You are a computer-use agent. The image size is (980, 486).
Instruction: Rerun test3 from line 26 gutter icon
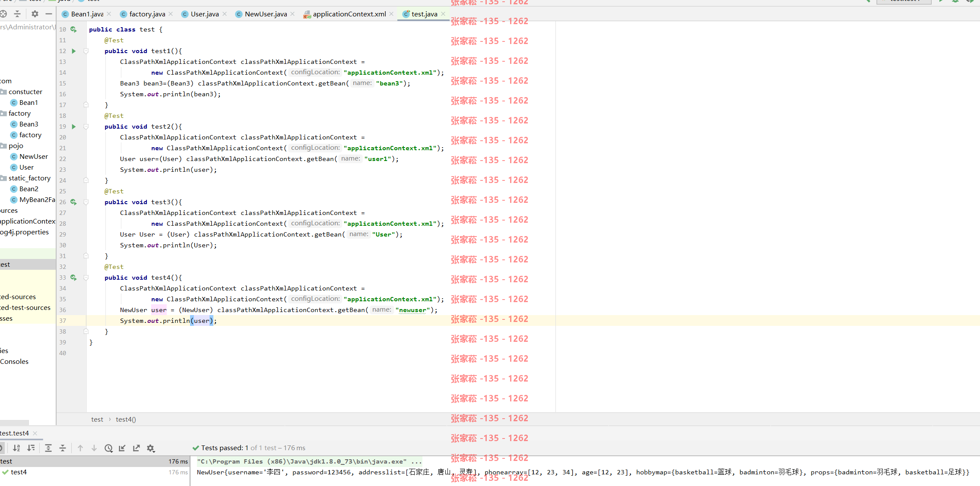[74, 202]
